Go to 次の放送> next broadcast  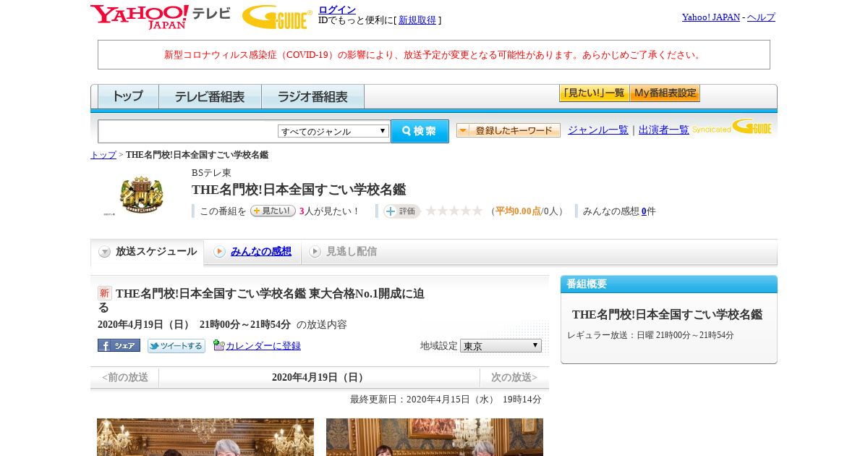pyautogui.click(x=514, y=377)
